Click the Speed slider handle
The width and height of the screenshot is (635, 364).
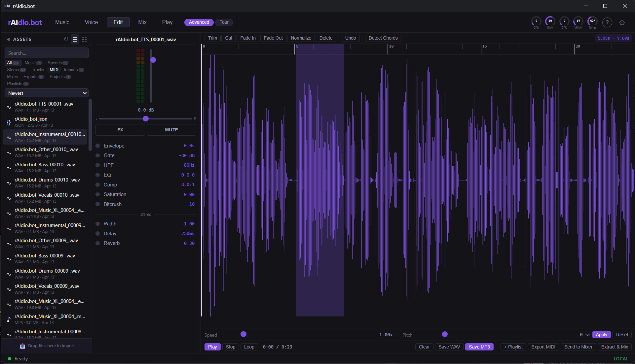243,334
